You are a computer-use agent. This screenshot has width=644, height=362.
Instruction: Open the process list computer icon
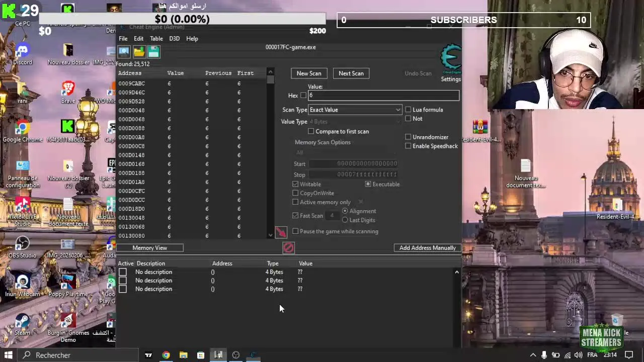pos(124,52)
